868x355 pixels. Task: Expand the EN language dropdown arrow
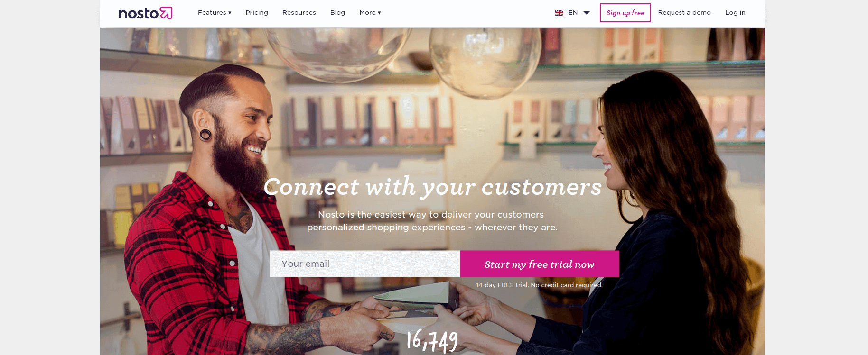click(x=587, y=13)
